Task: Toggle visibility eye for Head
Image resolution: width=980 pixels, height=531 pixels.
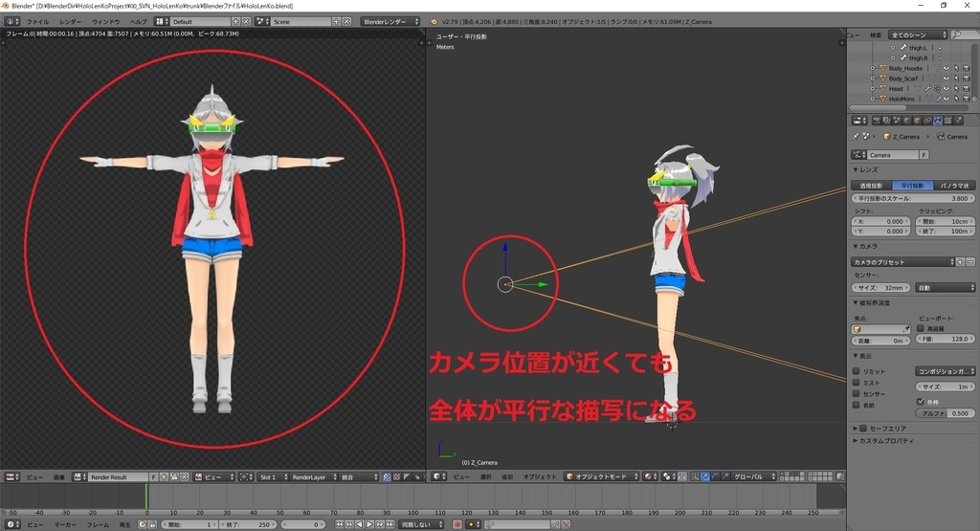Action: click(x=947, y=89)
